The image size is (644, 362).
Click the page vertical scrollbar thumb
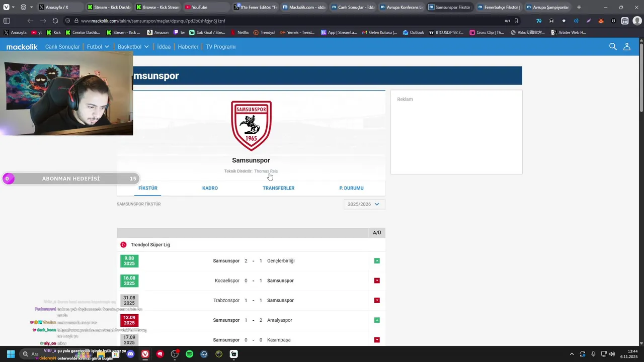click(x=641, y=78)
